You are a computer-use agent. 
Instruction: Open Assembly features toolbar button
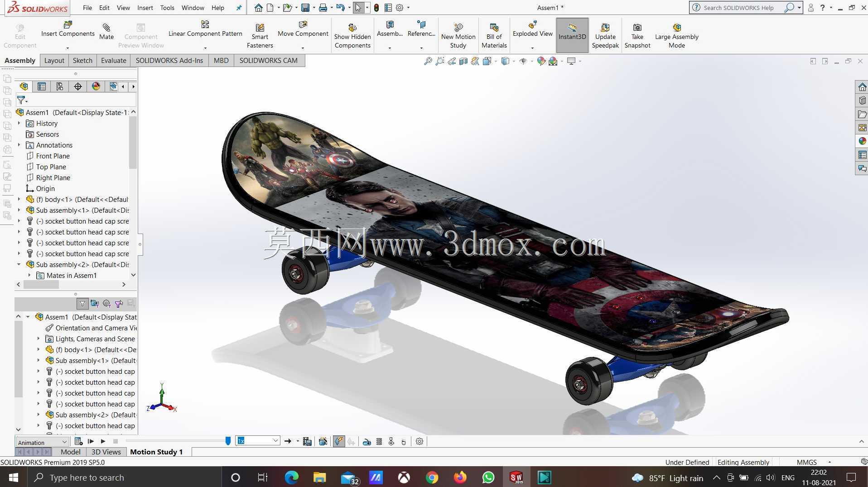tap(390, 29)
